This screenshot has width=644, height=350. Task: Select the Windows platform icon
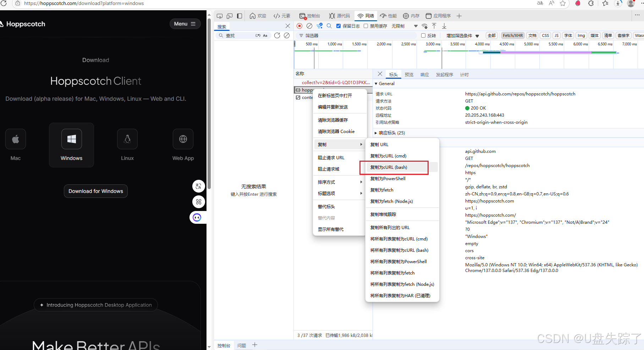point(72,139)
